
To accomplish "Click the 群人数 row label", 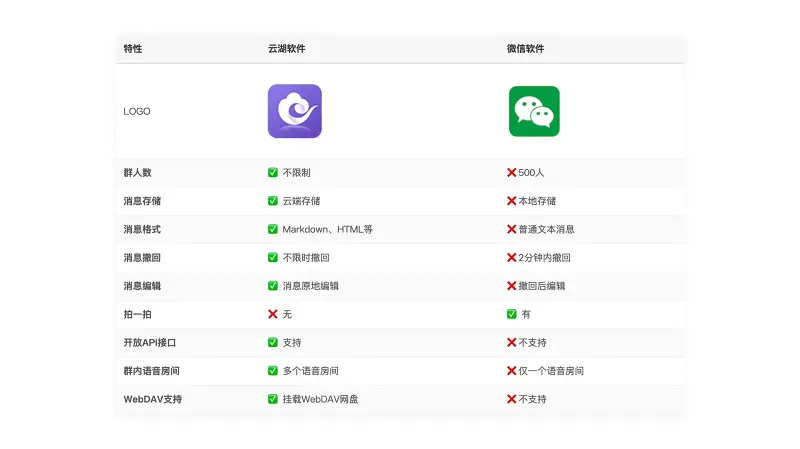I will (x=137, y=172).
